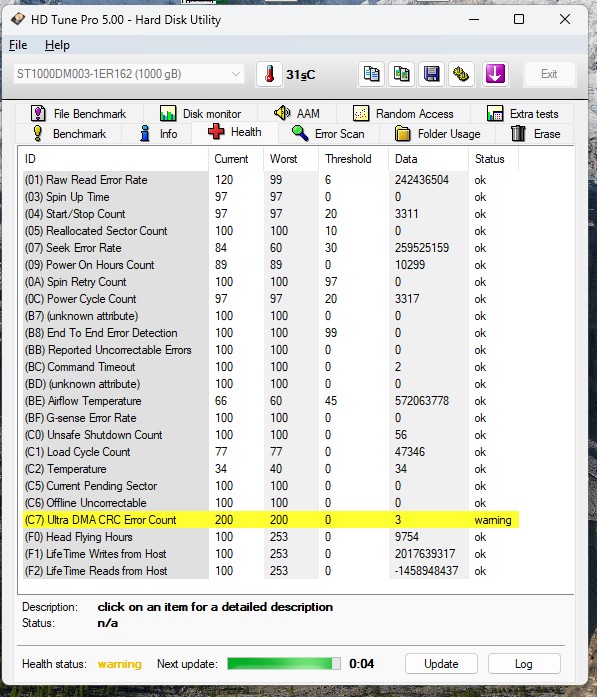
Task: Open the Error Scan tab
Action: point(329,134)
